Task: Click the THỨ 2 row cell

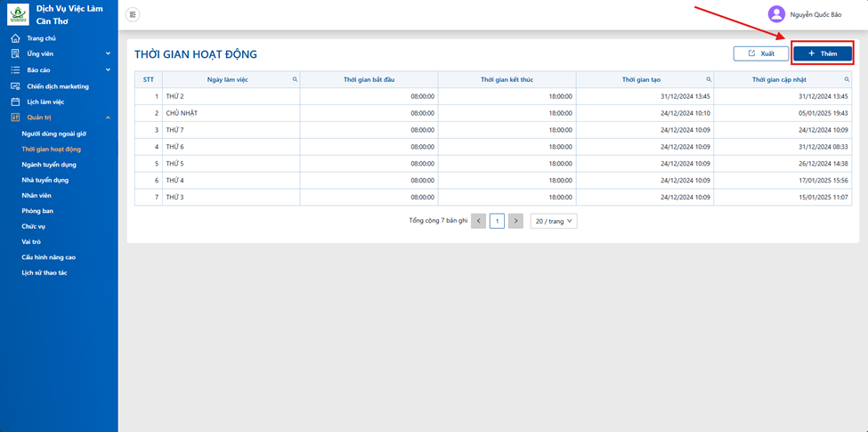Action: [231, 96]
